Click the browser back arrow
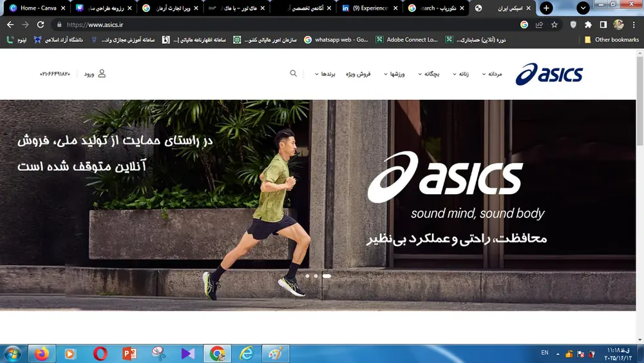The width and height of the screenshot is (644, 363). pos(10,25)
